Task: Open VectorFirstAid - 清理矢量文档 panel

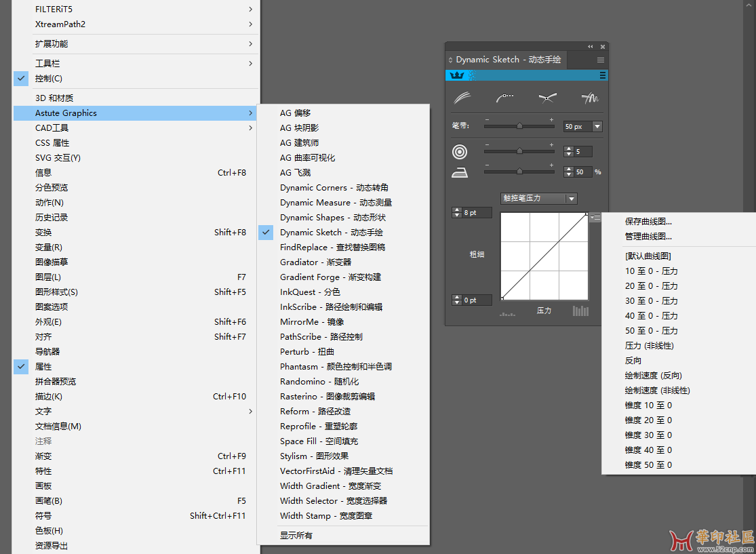Action: [343, 471]
